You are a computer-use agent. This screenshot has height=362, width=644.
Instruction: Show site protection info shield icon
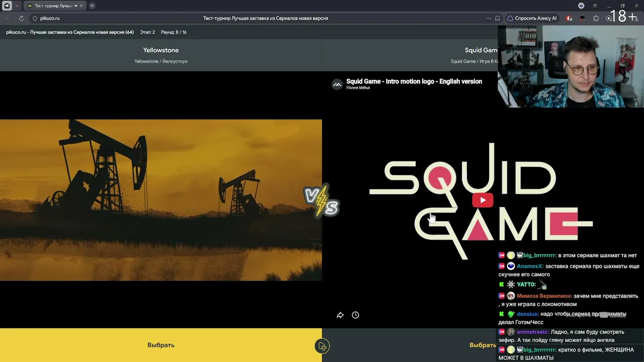click(35, 18)
